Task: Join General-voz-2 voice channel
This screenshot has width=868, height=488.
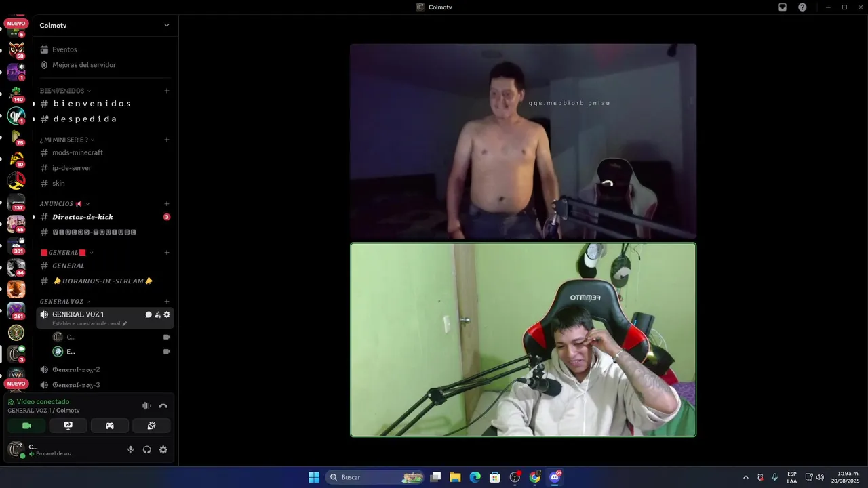Action: point(105,369)
